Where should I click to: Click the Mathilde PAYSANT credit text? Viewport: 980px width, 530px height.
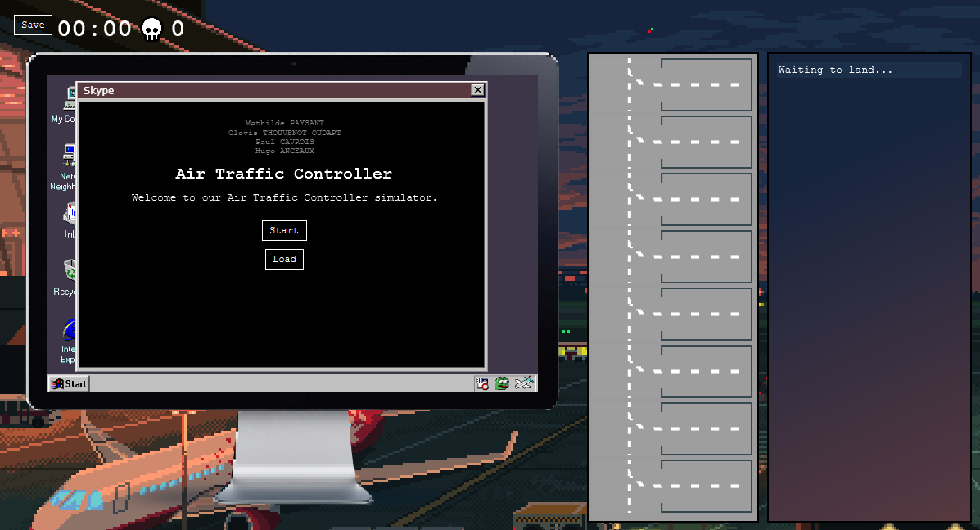pos(284,123)
